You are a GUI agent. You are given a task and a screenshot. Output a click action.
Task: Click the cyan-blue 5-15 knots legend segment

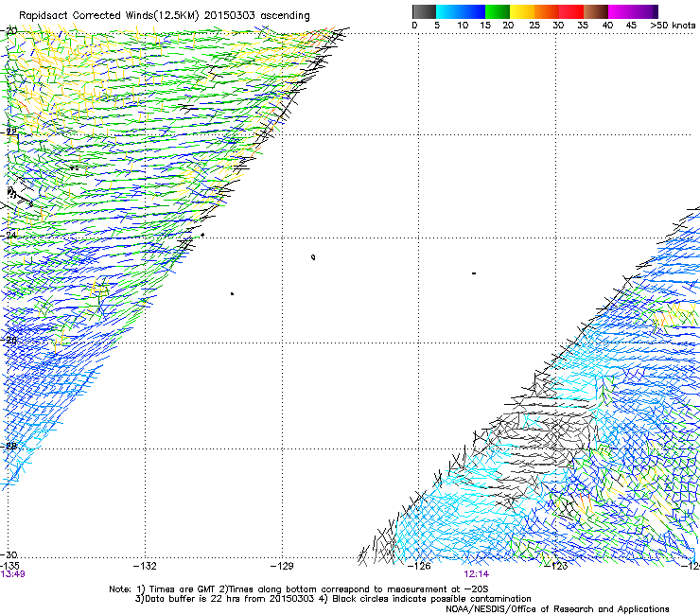click(x=461, y=11)
